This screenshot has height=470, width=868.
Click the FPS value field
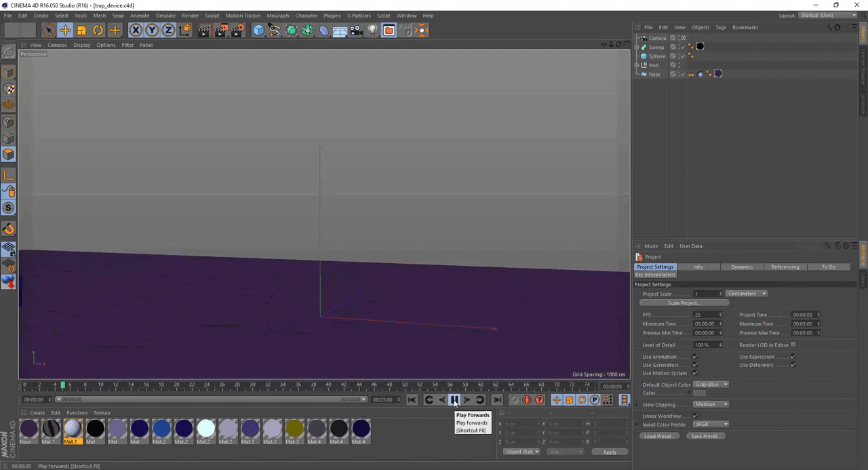coord(707,315)
